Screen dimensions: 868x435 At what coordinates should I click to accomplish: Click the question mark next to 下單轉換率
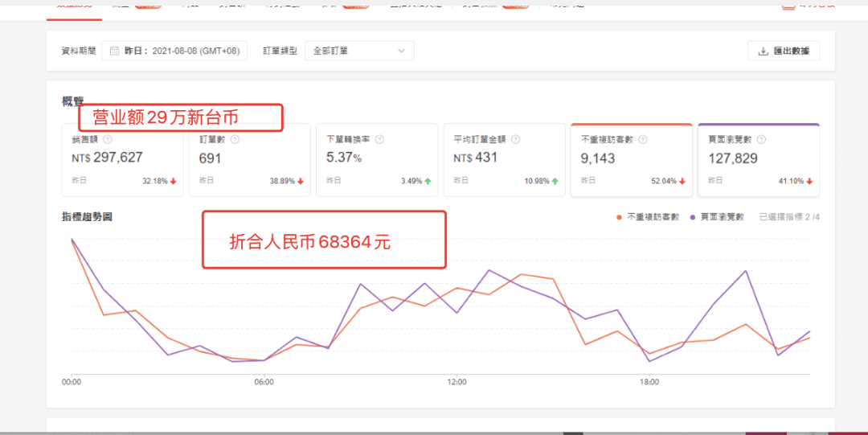click(x=379, y=139)
